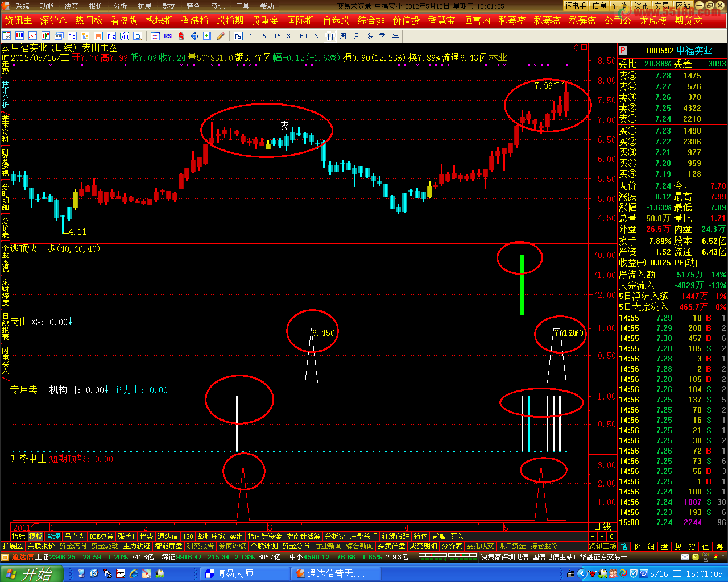Image resolution: width=728 pixels, height=582 pixels.
Task: Click the f(x) formula toolbar icon
Action: click(125, 36)
